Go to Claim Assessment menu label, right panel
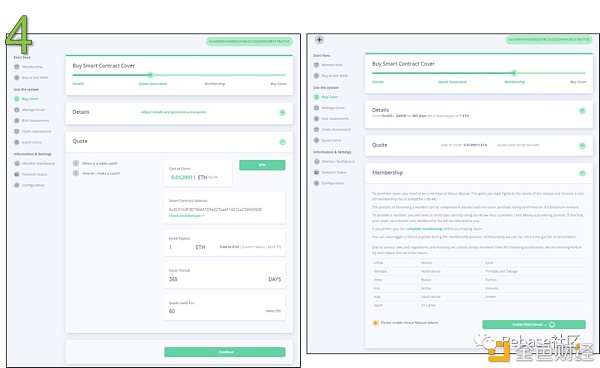 click(336, 130)
